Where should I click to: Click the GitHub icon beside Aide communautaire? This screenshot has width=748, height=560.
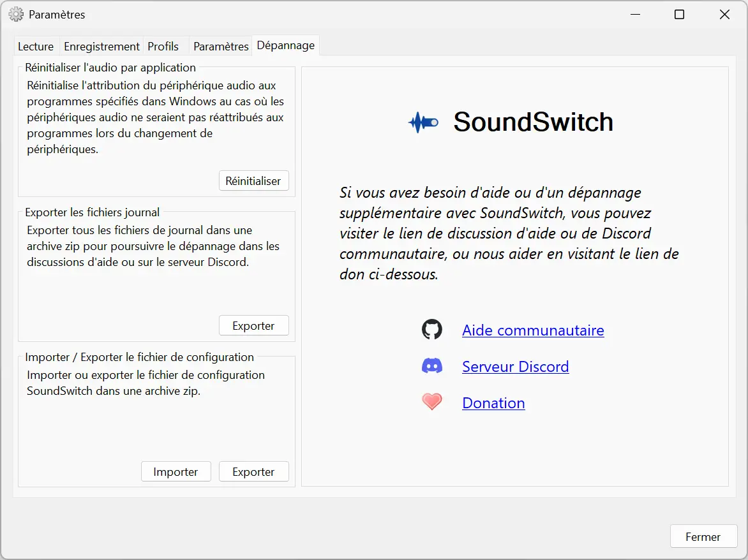431,329
